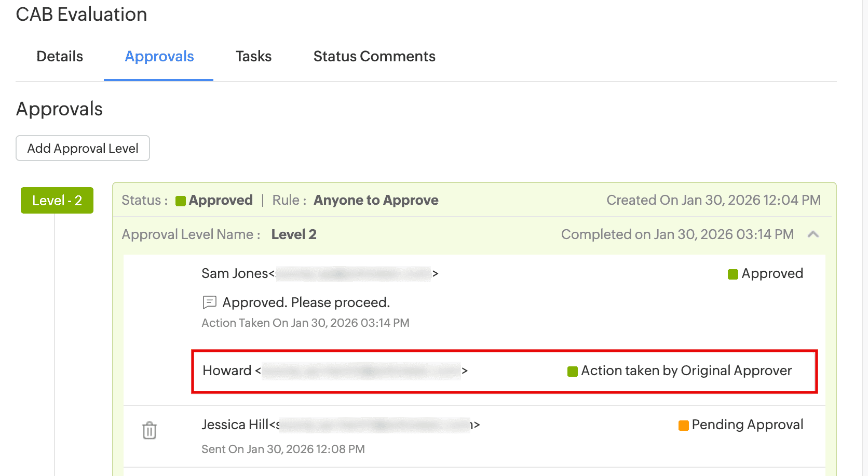Click green indicator beside Sam Jones' Approved status
This screenshot has height=476, width=868.
[x=733, y=274]
